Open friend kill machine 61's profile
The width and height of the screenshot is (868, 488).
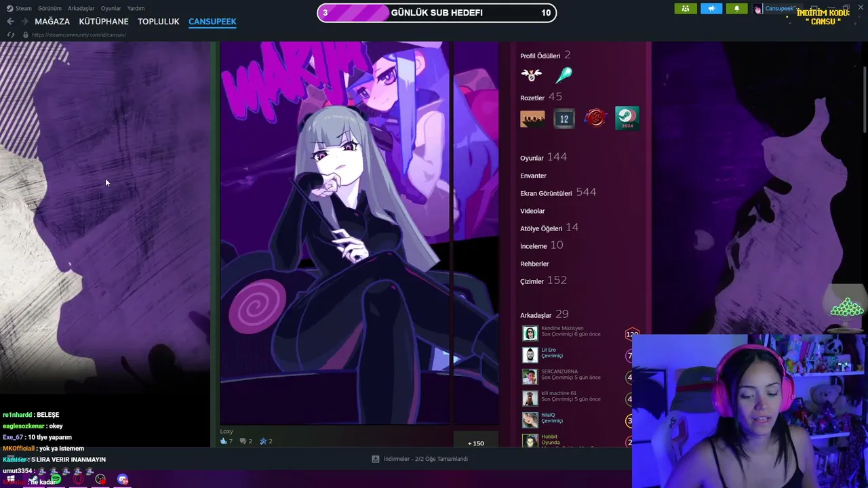tap(559, 393)
